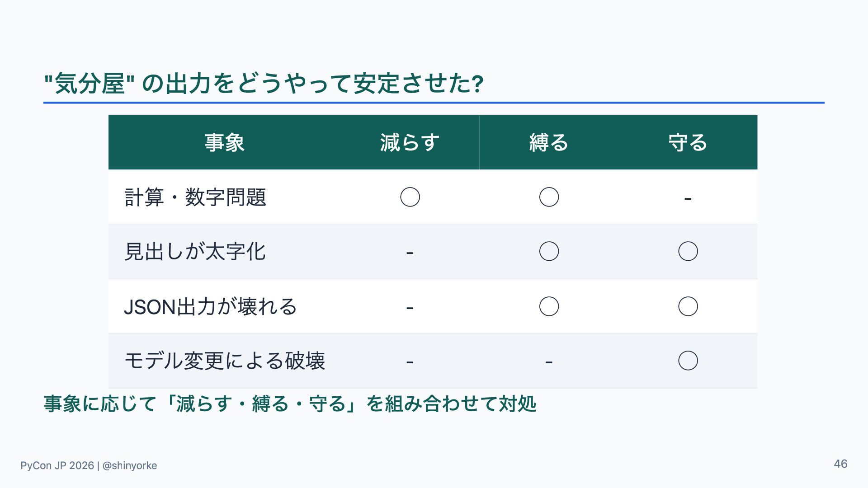Click the dash for 計算・数字問題 under 守る
The image size is (868, 488).
[688, 198]
